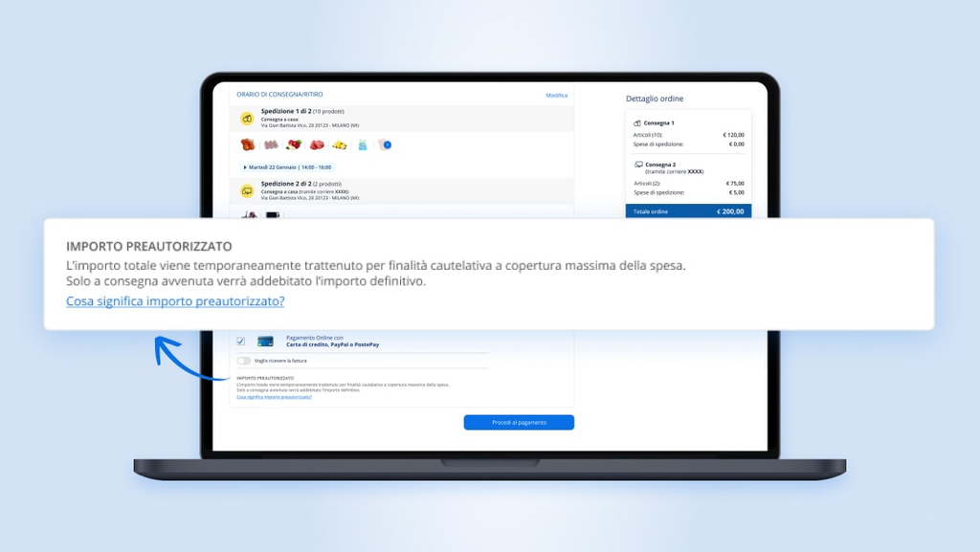Click the 'Totale ordine' blue summary bar
Viewport: 980px width, 552px height.
688,211
